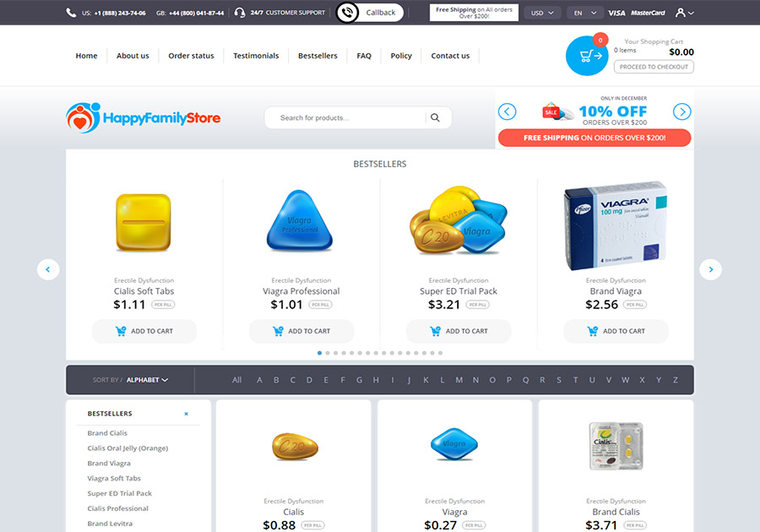This screenshot has height=532, width=760.
Task: Click the blue shopping cart icon
Action: point(587,56)
